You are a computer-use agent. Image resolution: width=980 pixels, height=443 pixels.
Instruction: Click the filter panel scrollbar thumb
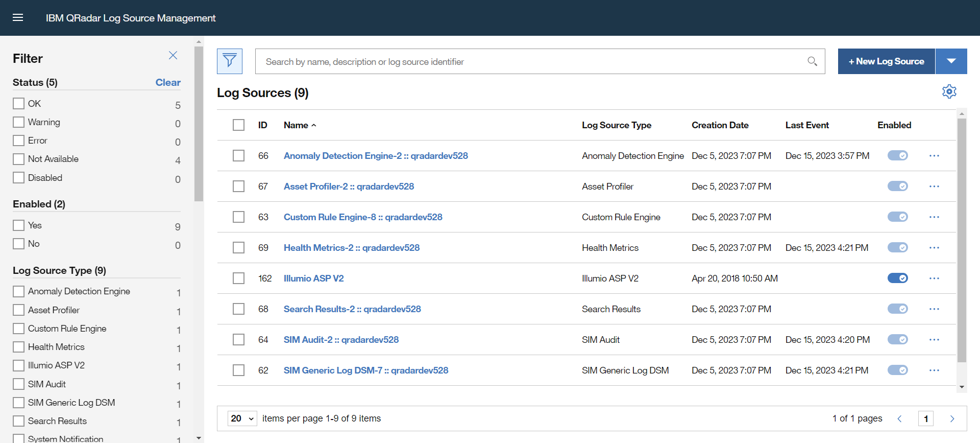click(x=199, y=124)
